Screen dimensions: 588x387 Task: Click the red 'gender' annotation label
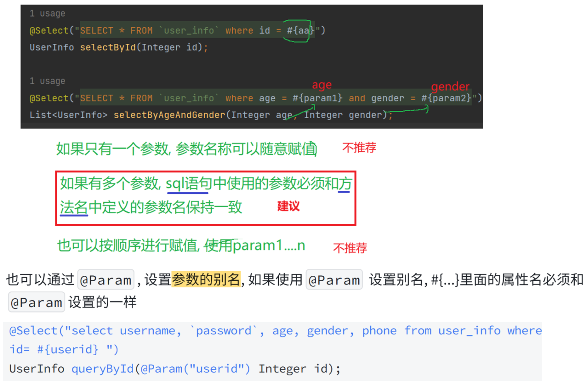click(450, 86)
